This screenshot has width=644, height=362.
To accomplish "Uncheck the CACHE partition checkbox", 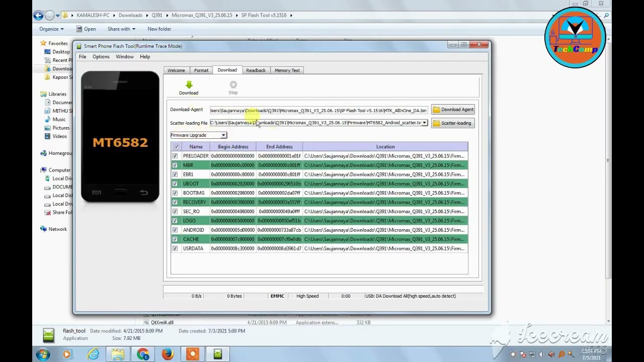I will (175, 239).
